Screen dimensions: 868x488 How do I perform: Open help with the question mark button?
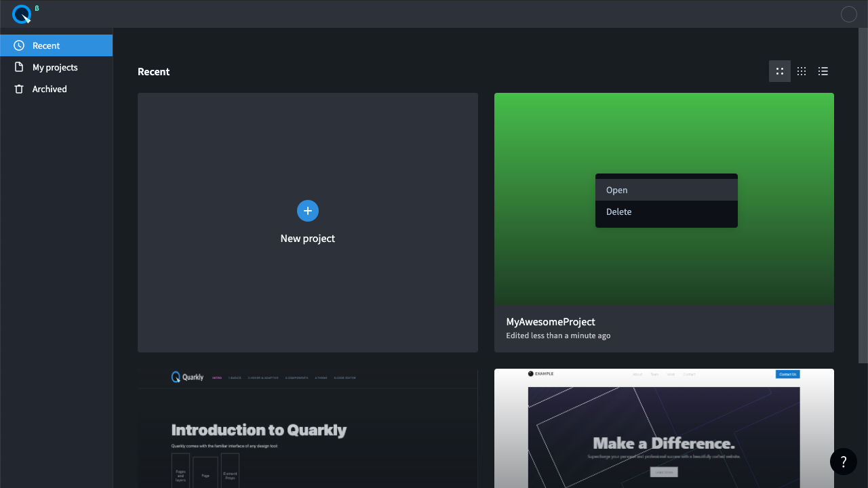[843, 462]
